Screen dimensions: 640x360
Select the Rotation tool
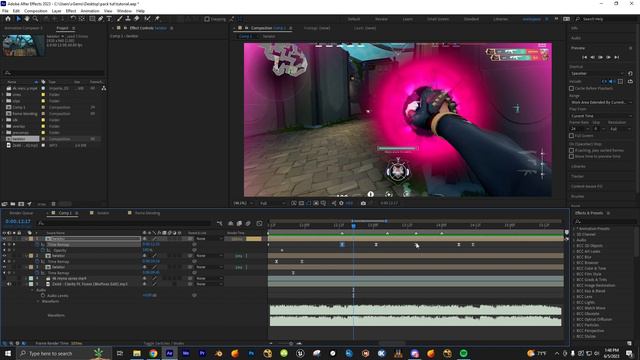click(73, 19)
